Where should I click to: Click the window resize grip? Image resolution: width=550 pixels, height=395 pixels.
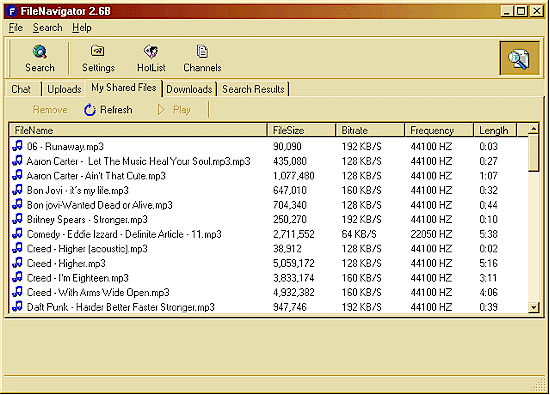tap(539, 385)
